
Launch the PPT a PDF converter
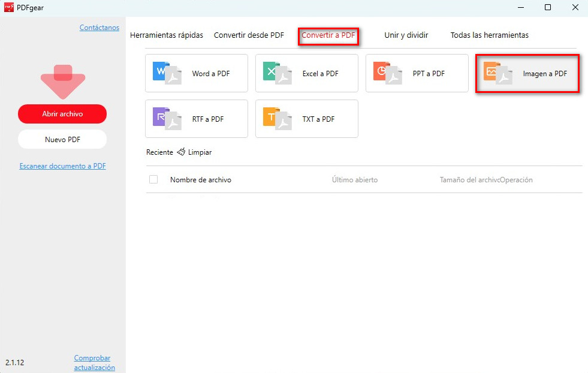[x=417, y=73]
